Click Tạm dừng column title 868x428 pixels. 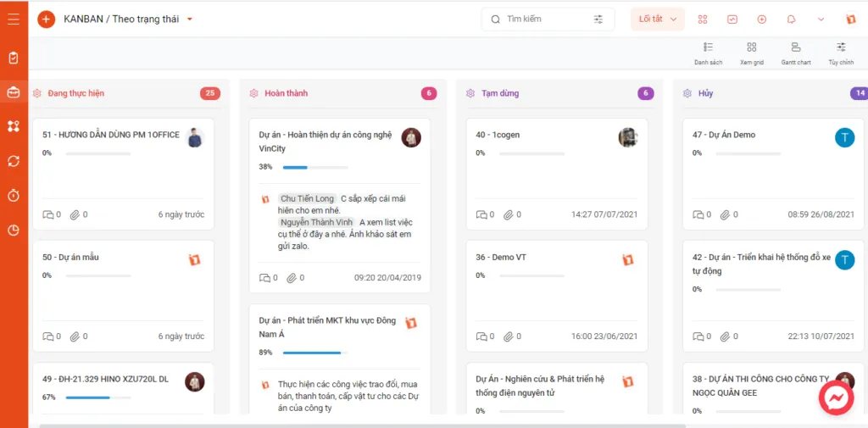pos(500,93)
